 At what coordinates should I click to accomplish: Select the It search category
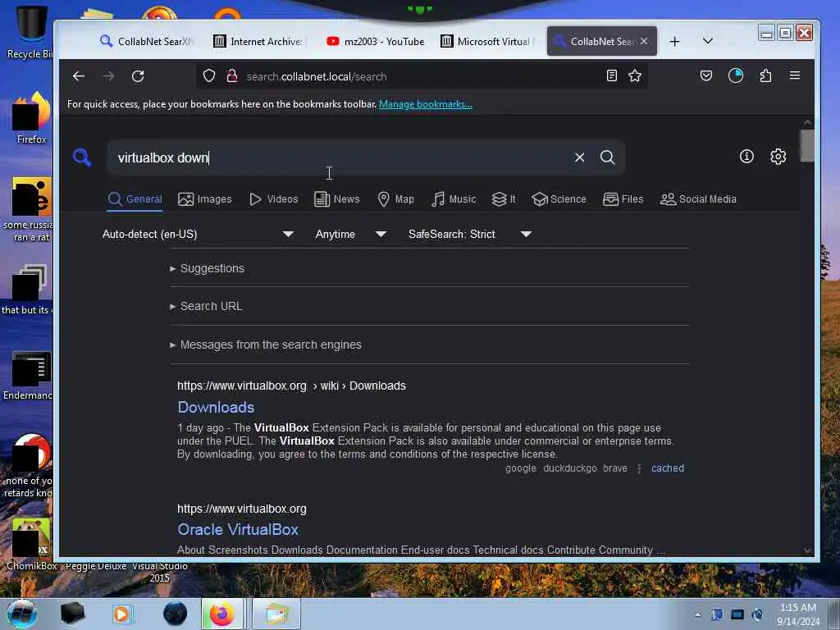pos(504,199)
